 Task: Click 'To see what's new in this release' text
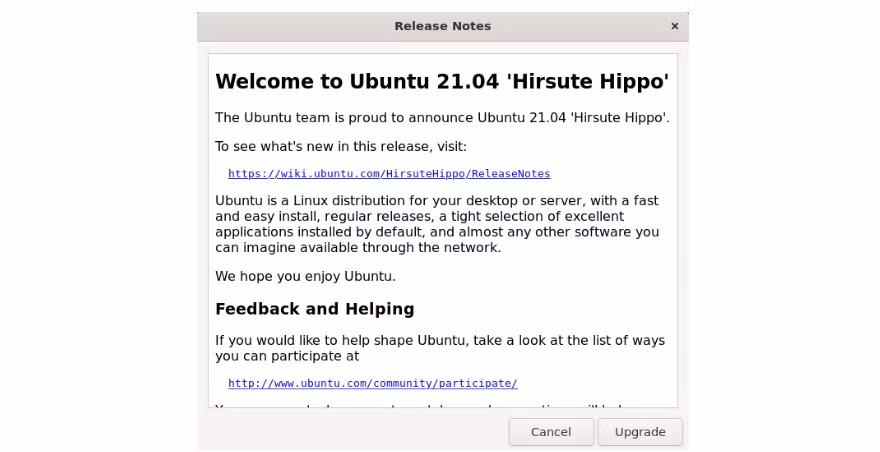(x=341, y=147)
